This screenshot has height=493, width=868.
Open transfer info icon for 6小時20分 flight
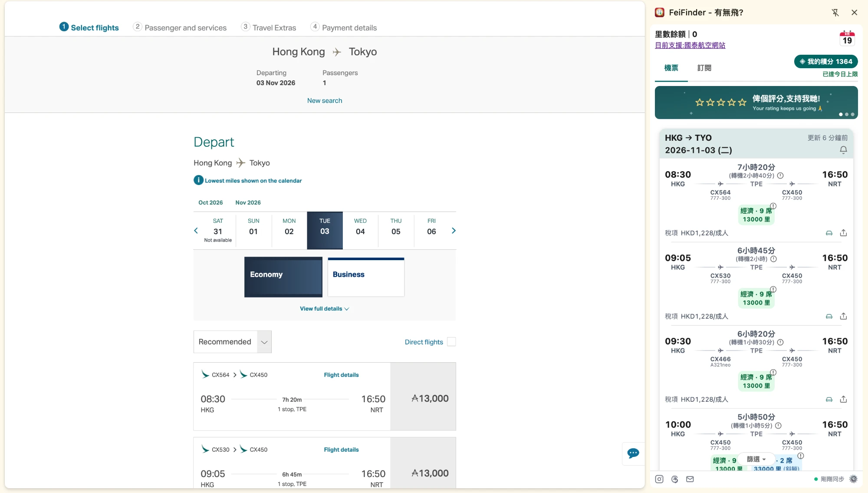780,342
